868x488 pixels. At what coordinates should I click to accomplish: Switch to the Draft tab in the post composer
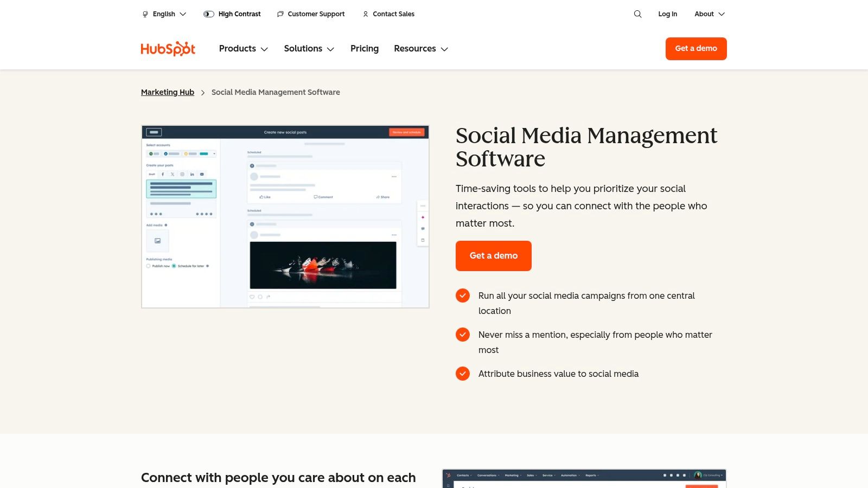pyautogui.click(x=152, y=174)
